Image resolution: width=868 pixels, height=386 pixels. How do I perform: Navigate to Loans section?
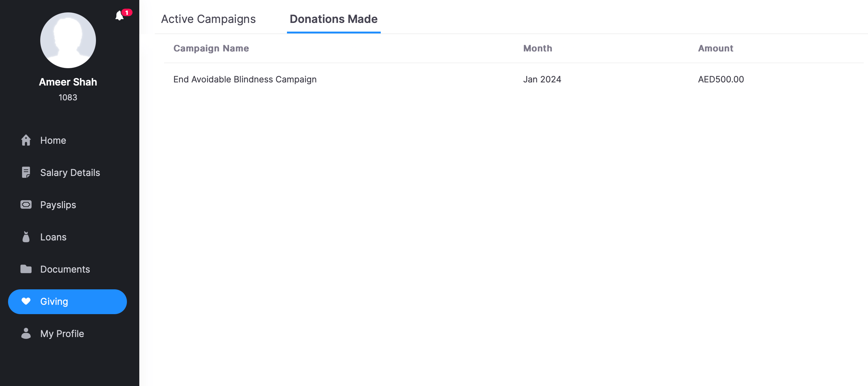point(53,237)
